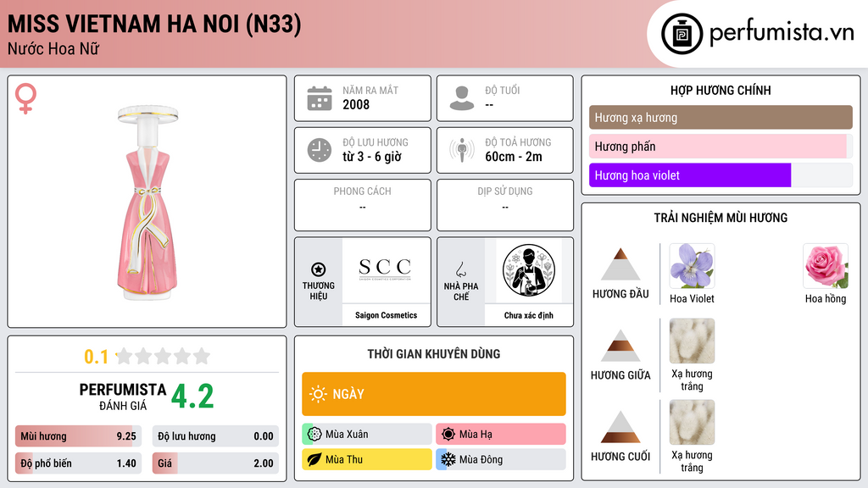The height and width of the screenshot is (488, 868).
Task: Open the Saigon Cosmetics SCC brand logo
Action: [x=386, y=270]
